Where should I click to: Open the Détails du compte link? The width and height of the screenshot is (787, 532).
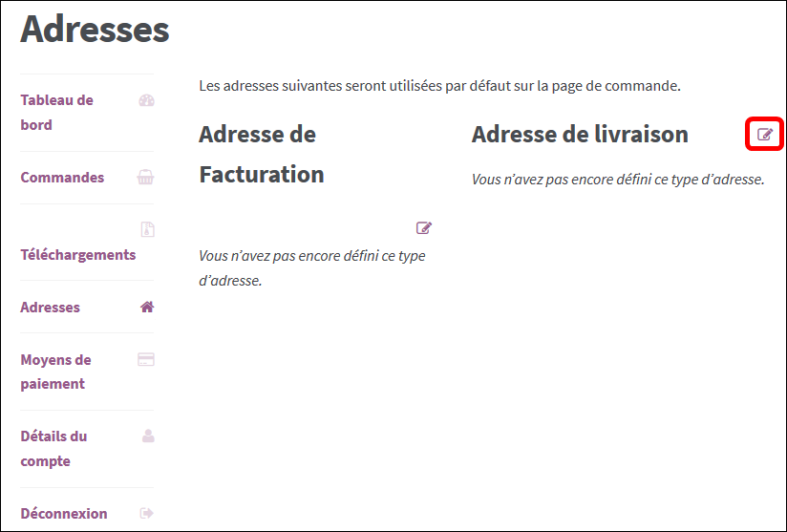tap(53, 448)
